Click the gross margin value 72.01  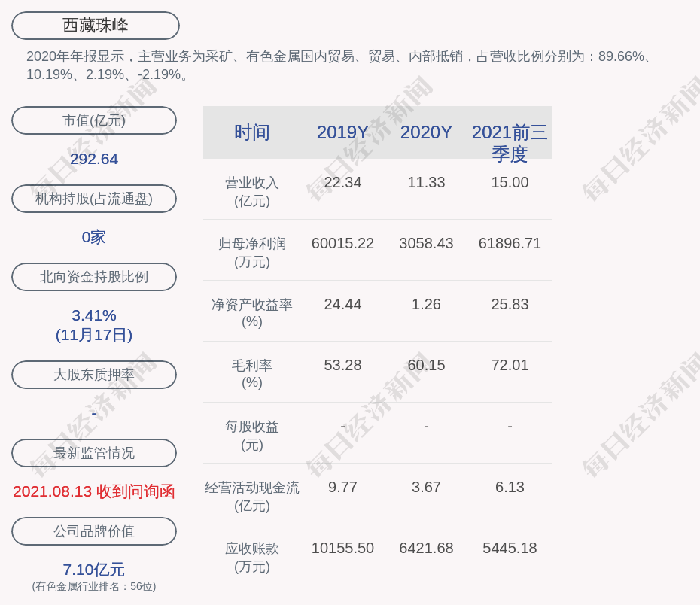pyautogui.click(x=510, y=366)
